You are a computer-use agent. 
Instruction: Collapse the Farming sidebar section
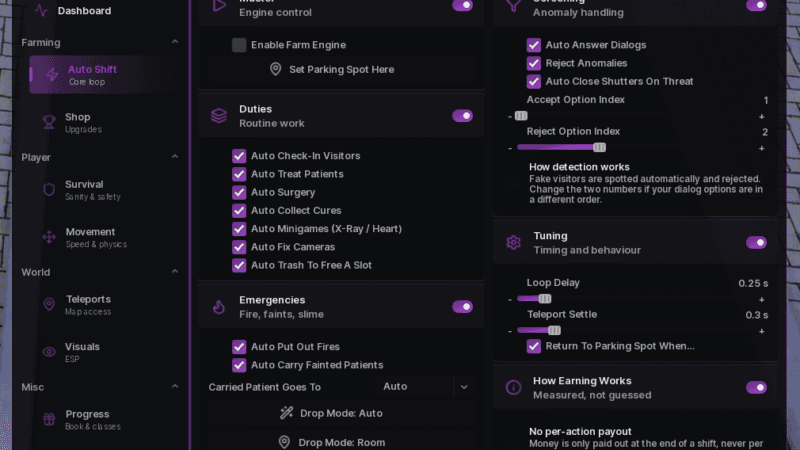[x=175, y=42]
